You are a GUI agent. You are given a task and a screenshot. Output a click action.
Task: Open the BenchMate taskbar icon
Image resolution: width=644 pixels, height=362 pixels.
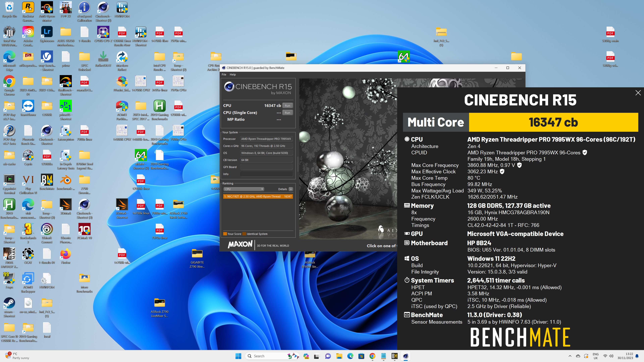pyautogui.click(x=394, y=356)
